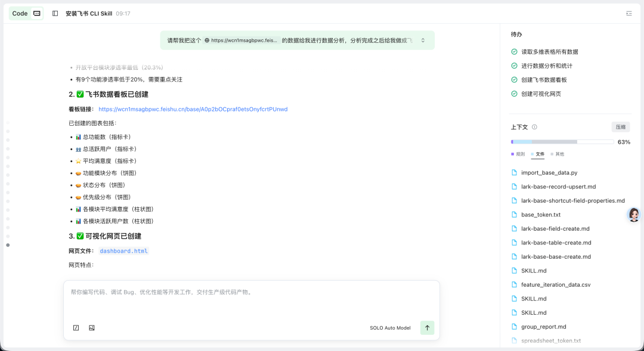Viewport: 644px width, 351px height.
Task: Open the SOLO Auto Model selector
Action: click(390, 327)
